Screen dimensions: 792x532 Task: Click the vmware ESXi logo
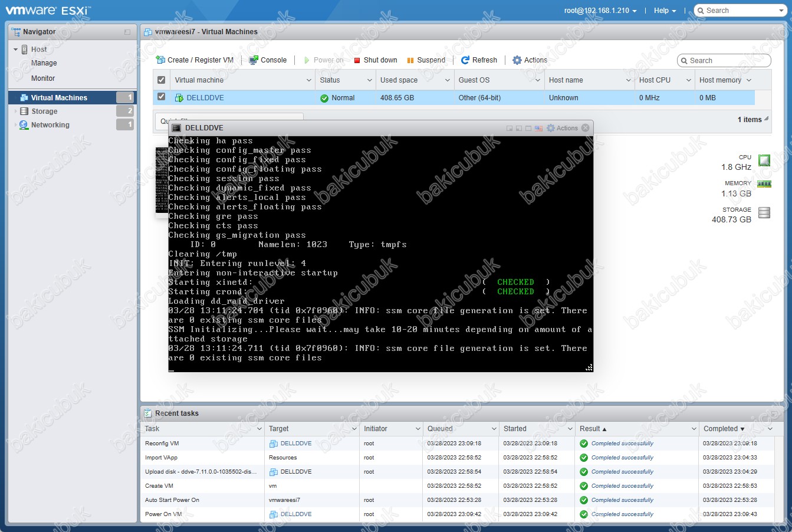click(48, 10)
